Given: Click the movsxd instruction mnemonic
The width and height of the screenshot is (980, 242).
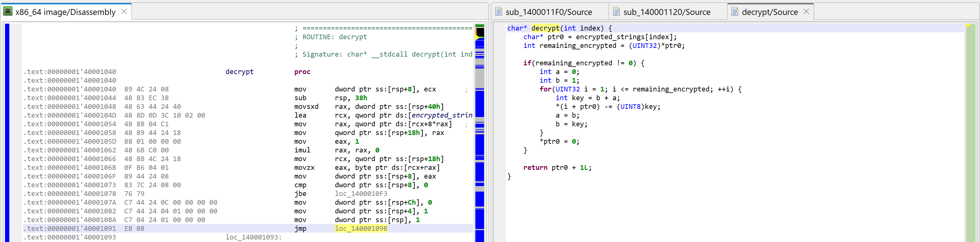Looking at the screenshot, I should (306, 106).
